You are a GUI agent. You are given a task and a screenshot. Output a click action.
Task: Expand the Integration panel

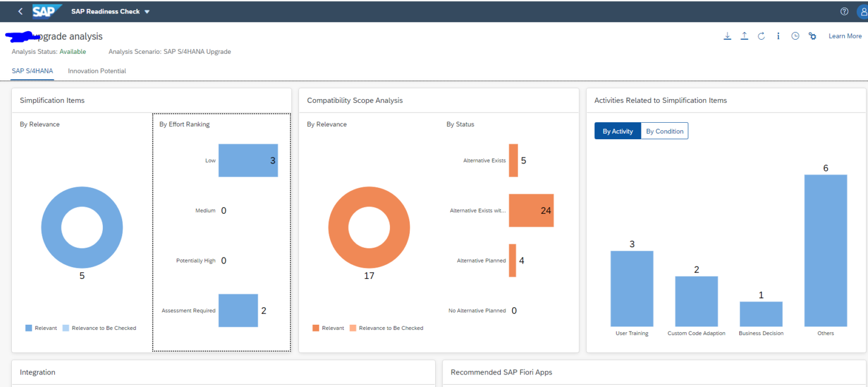[38, 372]
